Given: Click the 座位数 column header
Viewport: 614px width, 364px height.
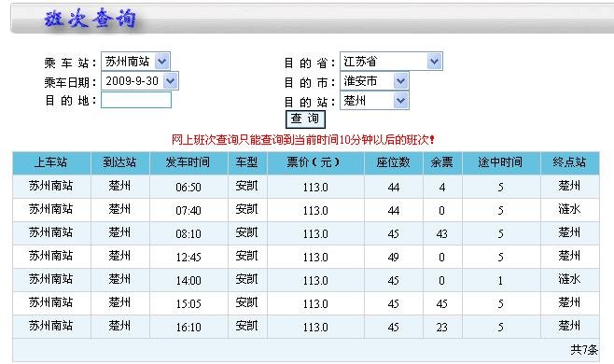Looking at the screenshot, I should [x=394, y=162].
